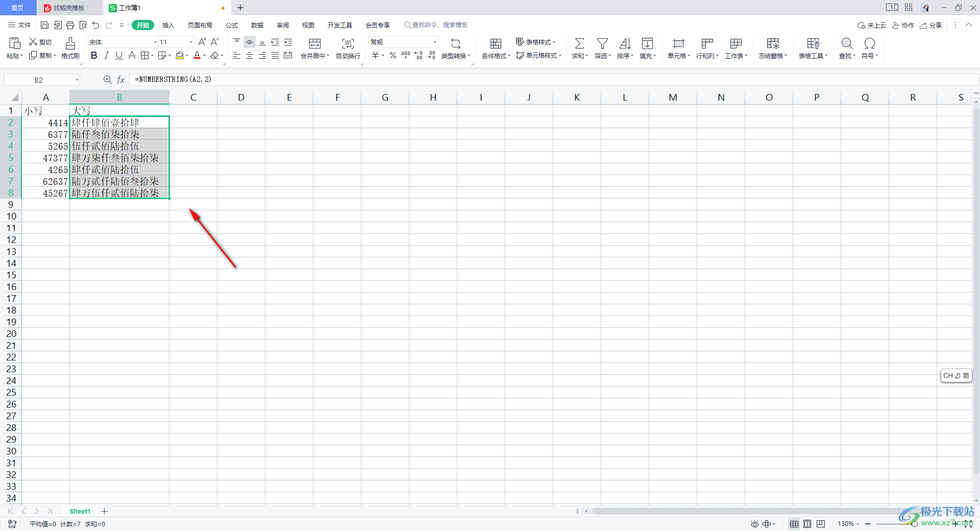The width and height of the screenshot is (980, 531).
Task: Open the font name dropdown
Action: [155, 42]
